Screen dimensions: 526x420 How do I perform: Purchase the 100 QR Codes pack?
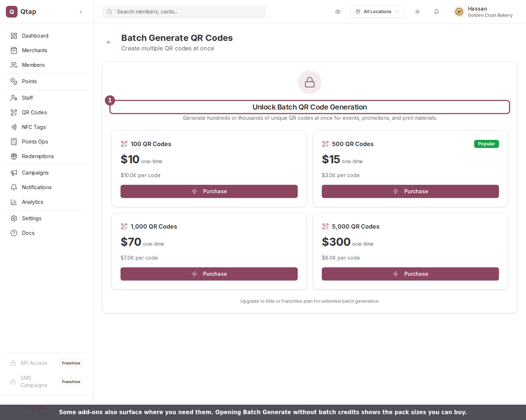coord(209,191)
